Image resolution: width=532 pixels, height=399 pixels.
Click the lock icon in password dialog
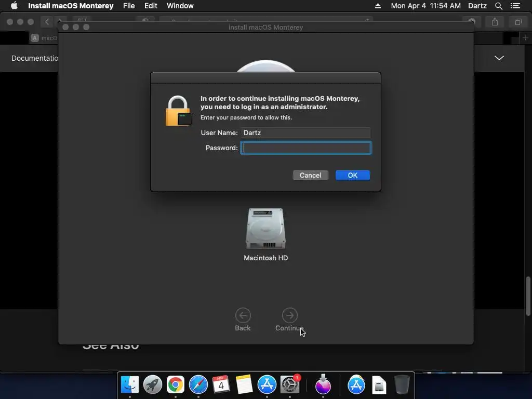[x=179, y=111]
